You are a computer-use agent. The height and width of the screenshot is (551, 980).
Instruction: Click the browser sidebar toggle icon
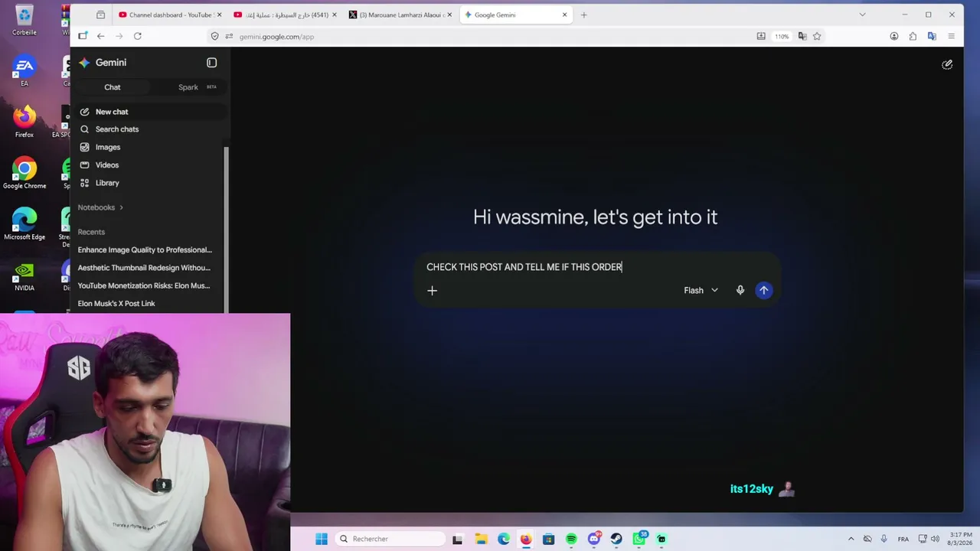point(82,36)
